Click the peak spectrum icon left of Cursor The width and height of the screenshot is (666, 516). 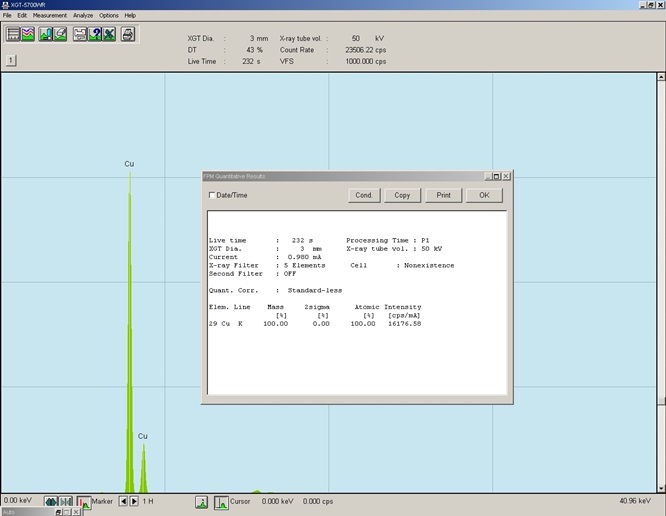tap(202, 502)
